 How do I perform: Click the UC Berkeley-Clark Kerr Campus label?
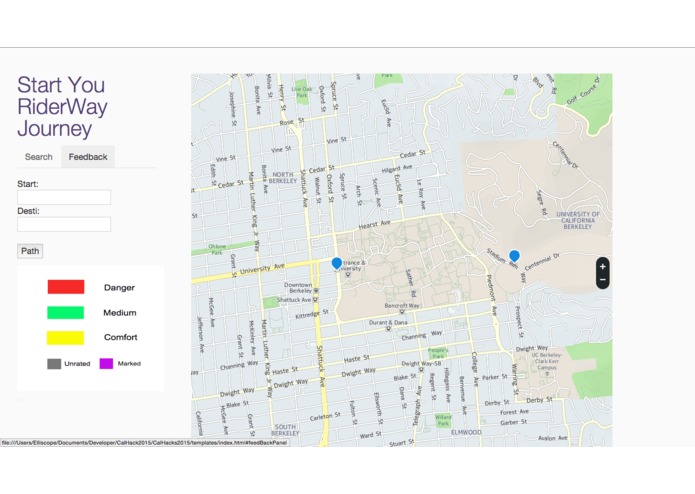(x=547, y=361)
